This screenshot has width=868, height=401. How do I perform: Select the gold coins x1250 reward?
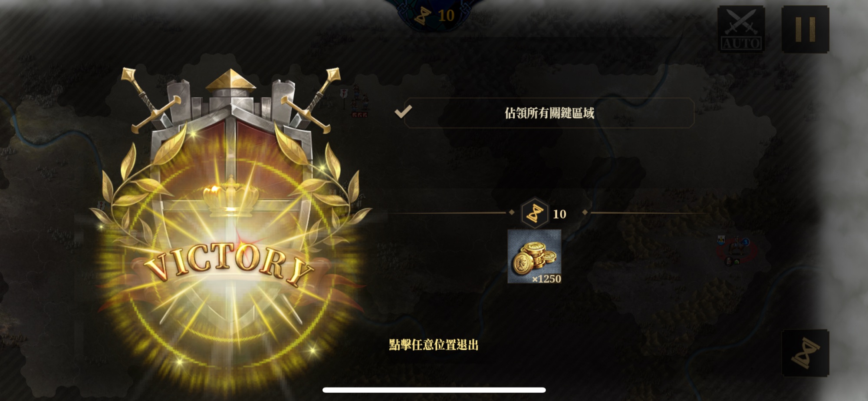pyautogui.click(x=534, y=257)
